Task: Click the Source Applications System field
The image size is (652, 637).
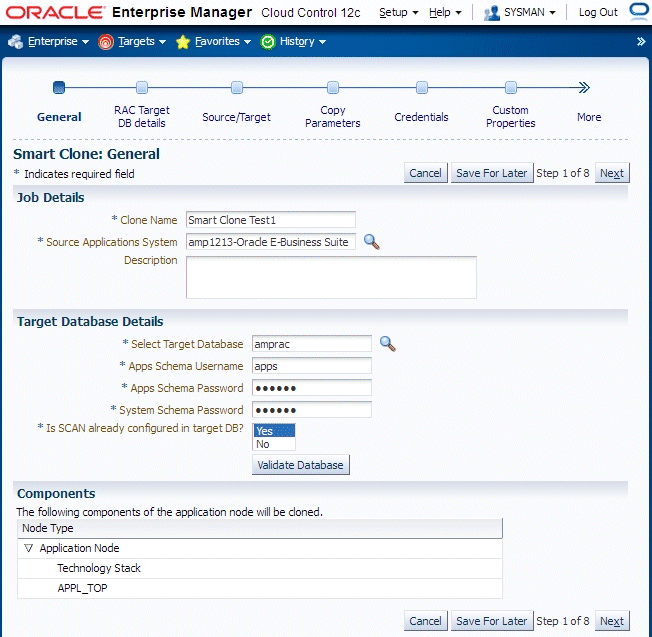Action: coord(271,242)
